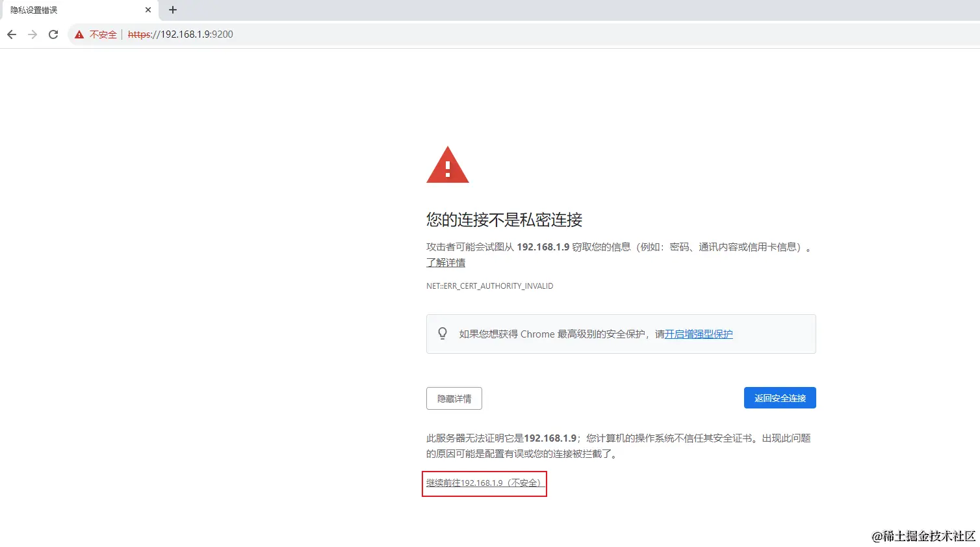
Task: Click the red not-secure warning triangle in address bar
Action: pos(79,34)
